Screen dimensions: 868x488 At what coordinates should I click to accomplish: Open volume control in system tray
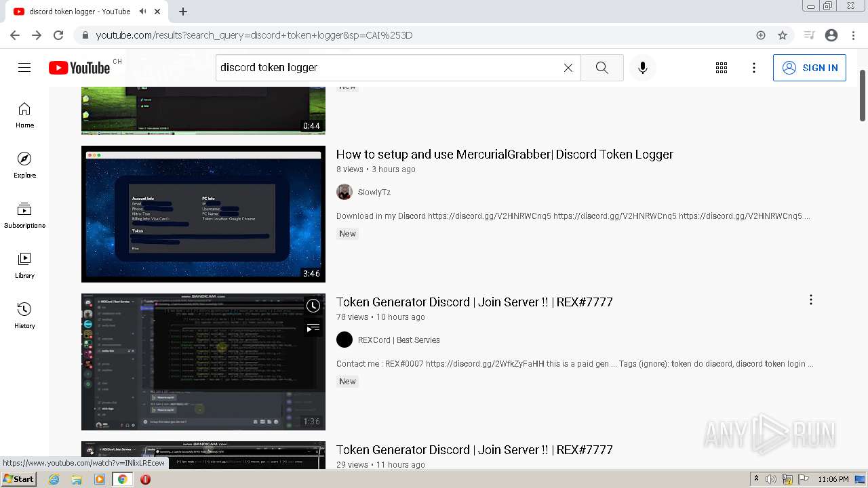(771, 479)
